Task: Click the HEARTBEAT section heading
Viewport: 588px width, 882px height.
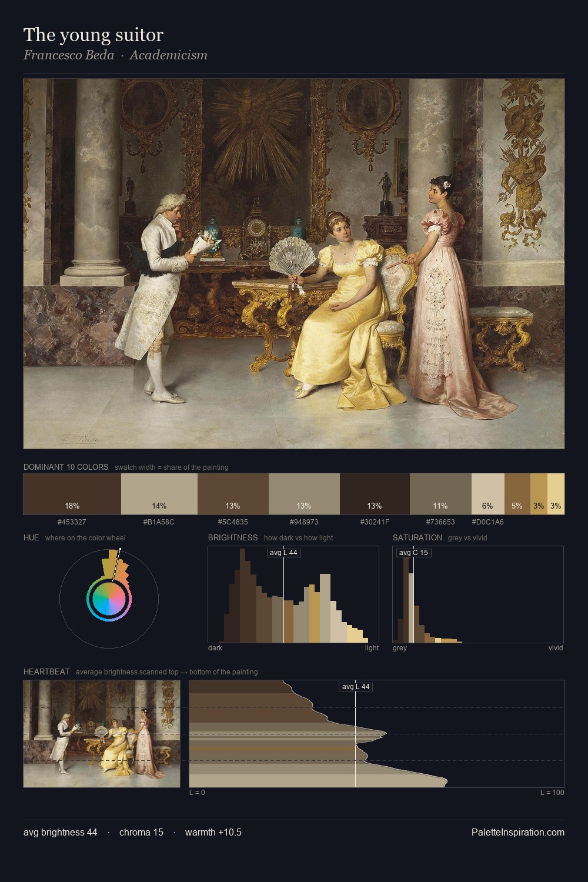Action: 46,671
